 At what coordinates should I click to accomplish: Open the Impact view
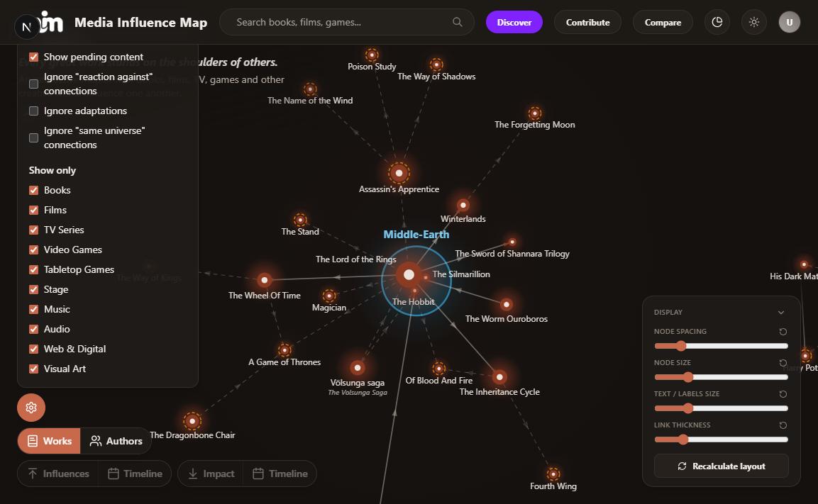[211, 474]
